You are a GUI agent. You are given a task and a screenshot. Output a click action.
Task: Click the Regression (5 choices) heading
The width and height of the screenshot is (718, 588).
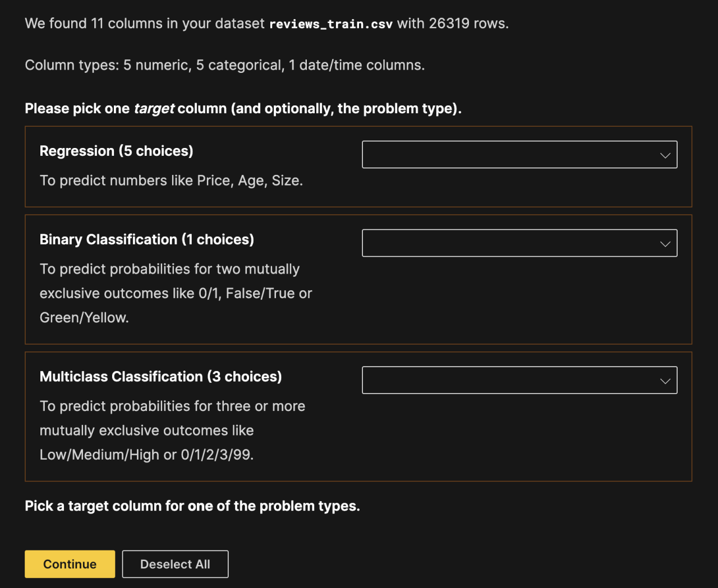[116, 151]
